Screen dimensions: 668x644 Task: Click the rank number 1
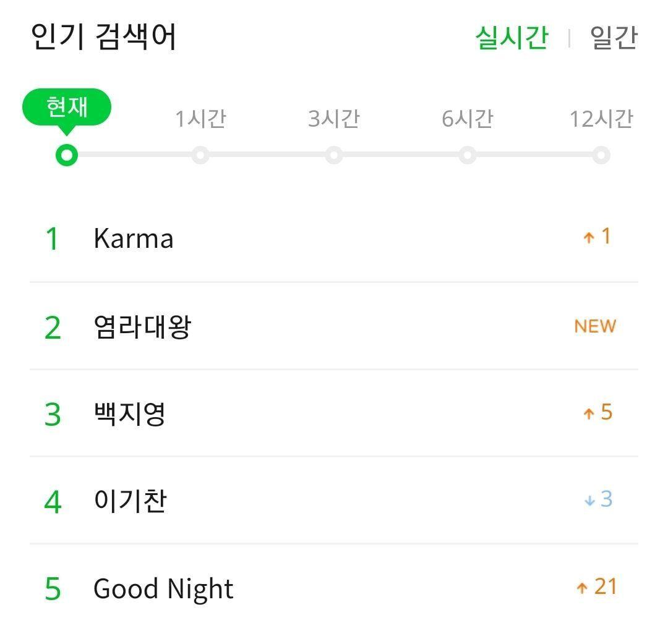coord(53,239)
